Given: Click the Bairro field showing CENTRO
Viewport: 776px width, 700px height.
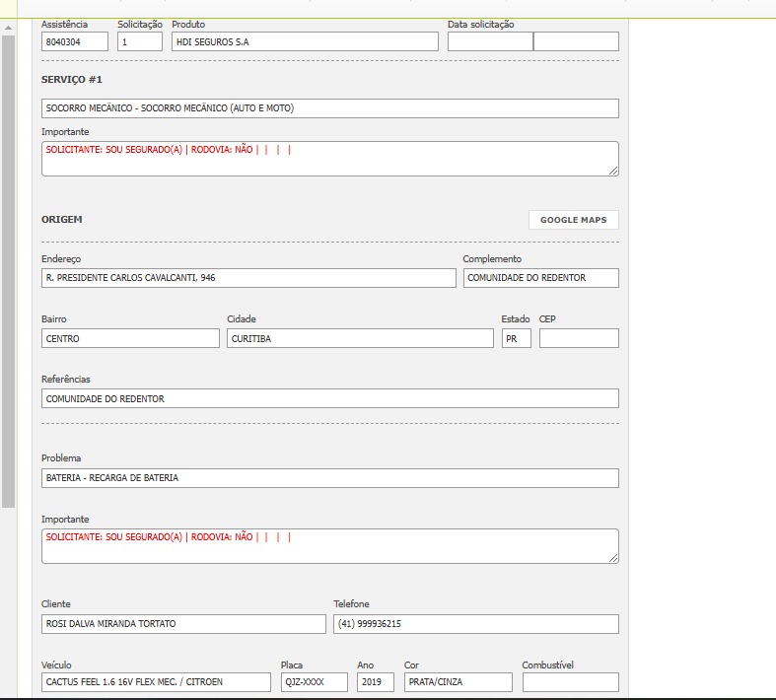Looking at the screenshot, I should pyautogui.click(x=130, y=338).
